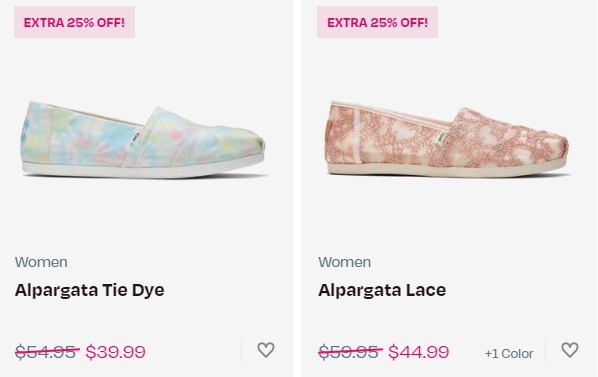Click the crossed-out $59.95 original price
This screenshot has height=377, width=598.
coord(350,351)
